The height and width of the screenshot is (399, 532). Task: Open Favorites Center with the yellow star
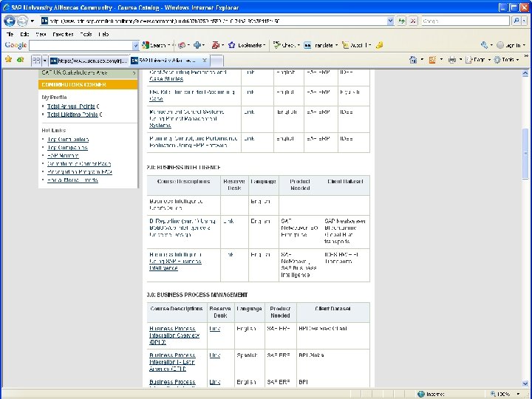[8, 60]
